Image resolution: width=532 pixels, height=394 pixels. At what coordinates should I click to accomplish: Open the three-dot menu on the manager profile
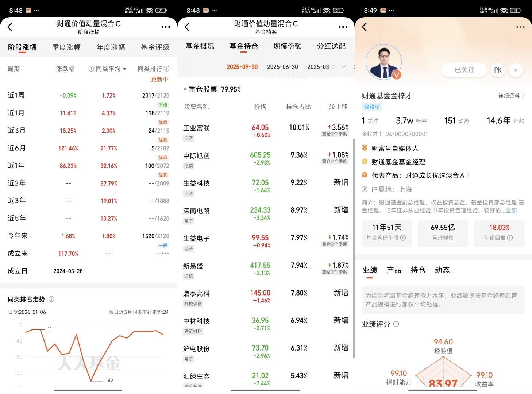pos(520,27)
